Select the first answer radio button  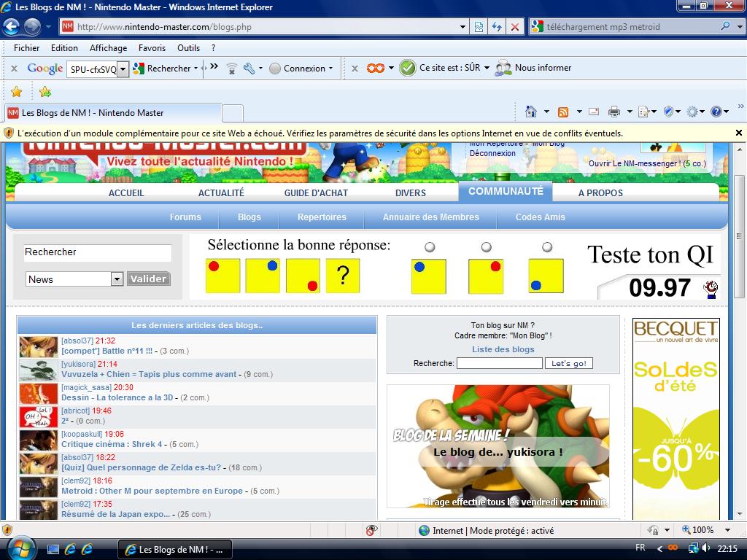(x=430, y=247)
